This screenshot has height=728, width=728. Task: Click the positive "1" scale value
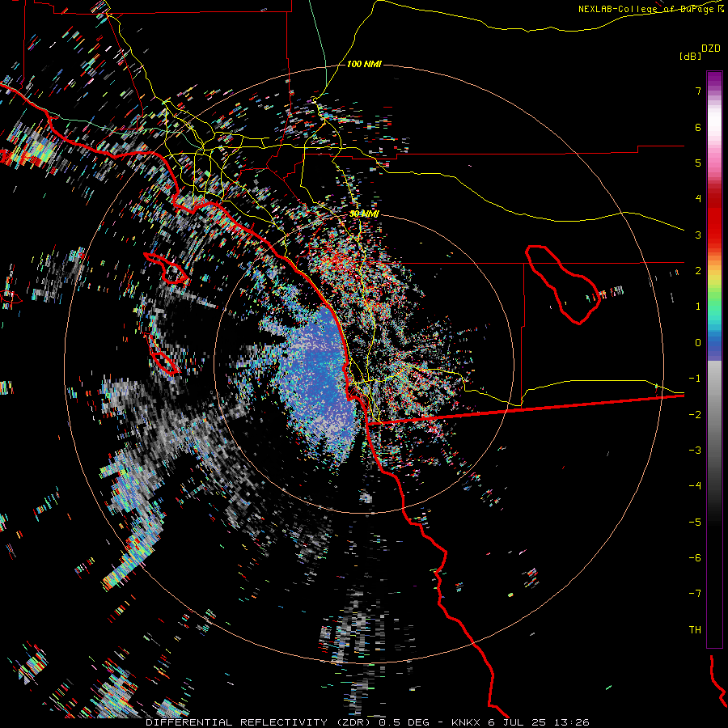point(698,307)
